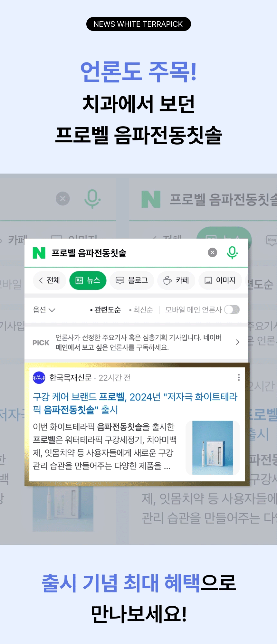Expand the 옵션 dropdown
Screen dimensions: 277x644
point(44,310)
